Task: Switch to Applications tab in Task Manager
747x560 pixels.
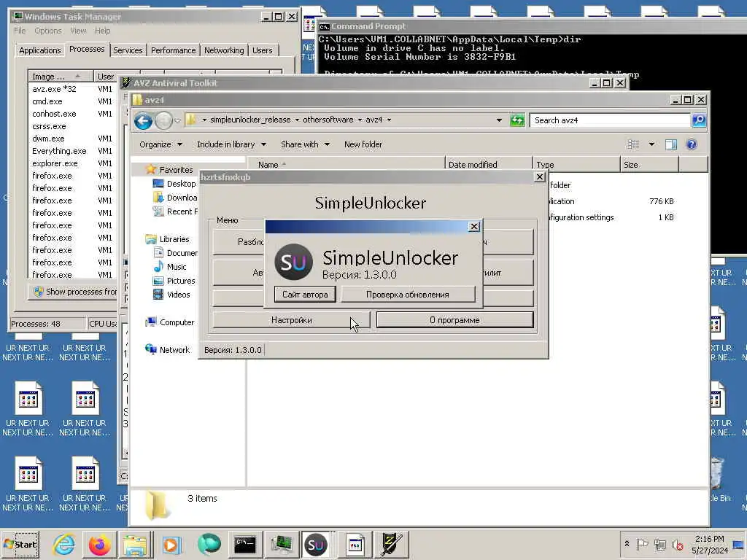Action: [x=39, y=50]
